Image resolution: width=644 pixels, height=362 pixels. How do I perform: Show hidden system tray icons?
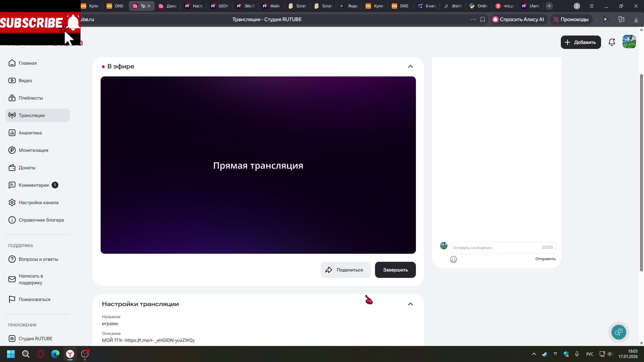click(534, 354)
